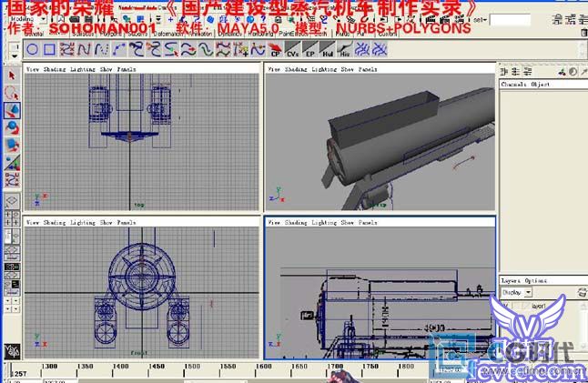Screen dimensions: 588x383
Task: Click the curve icon with the yellow plus point
Action: [x=240, y=49]
